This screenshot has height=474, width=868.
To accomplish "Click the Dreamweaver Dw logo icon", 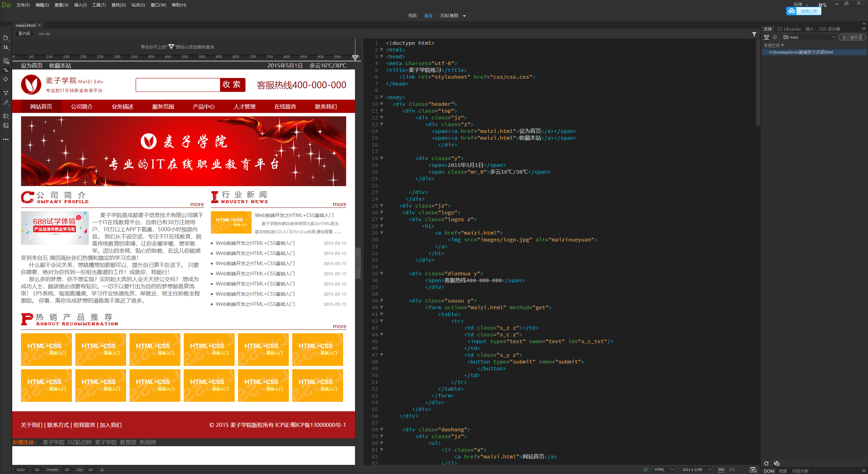I will [6, 5].
